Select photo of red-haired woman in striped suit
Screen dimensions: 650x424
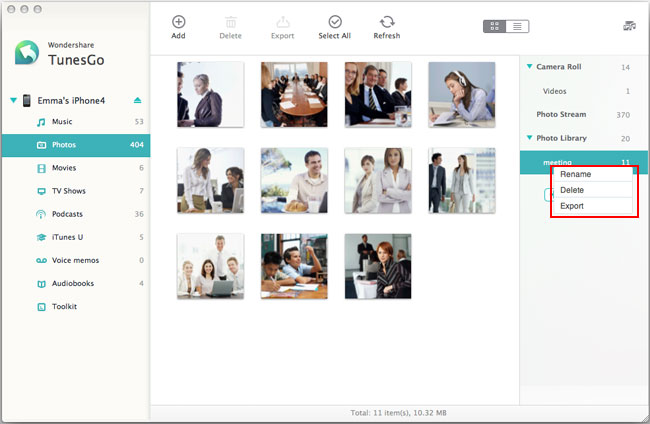tap(378, 266)
